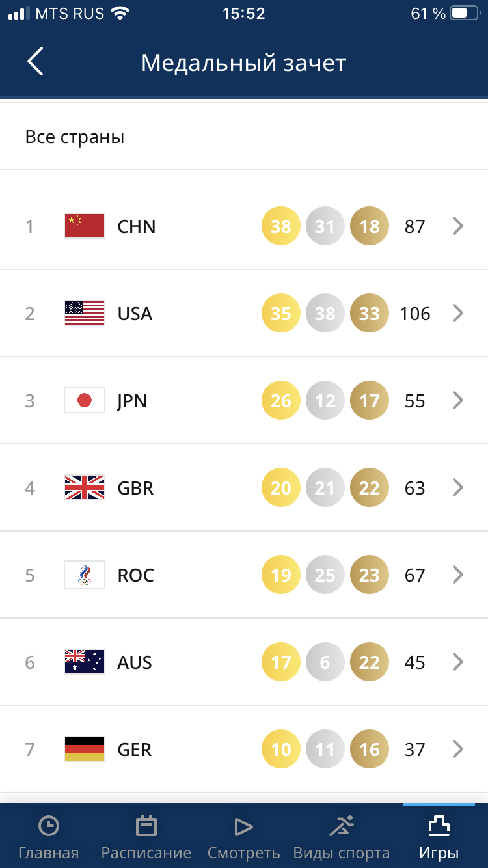488x868 pixels.
Task: Tap China's gold medal count 38
Action: point(281,226)
